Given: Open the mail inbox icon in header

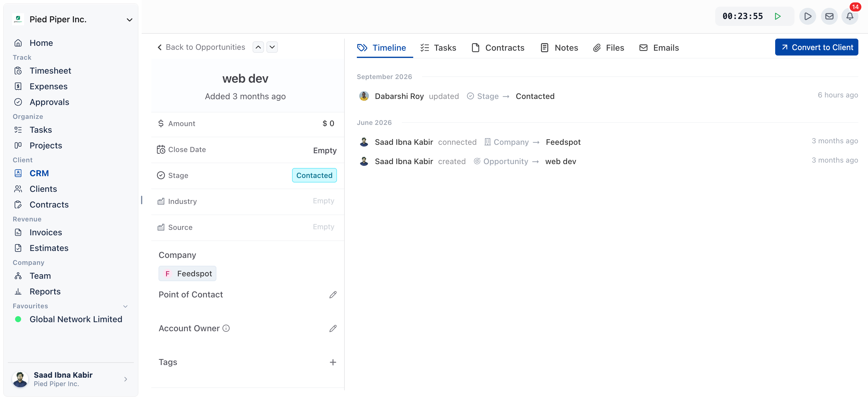Looking at the screenshot, I should 829,16.
